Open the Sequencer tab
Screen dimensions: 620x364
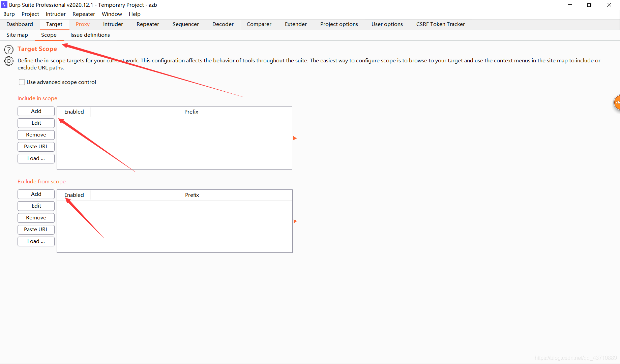[185, 24]
